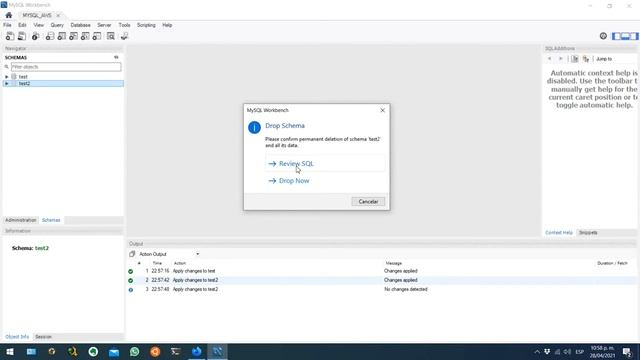Switch to the Schemas tab
Image resolution: width=640 pixels, height=360 pixels.
(x=51, y=220)
